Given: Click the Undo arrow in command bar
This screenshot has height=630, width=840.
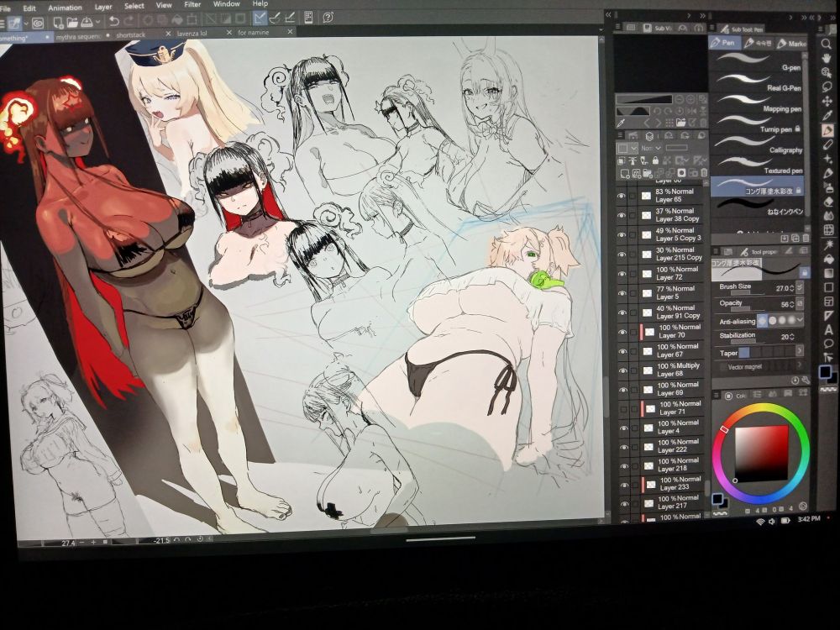Looking at the screenshot, I should coord(113,22).
